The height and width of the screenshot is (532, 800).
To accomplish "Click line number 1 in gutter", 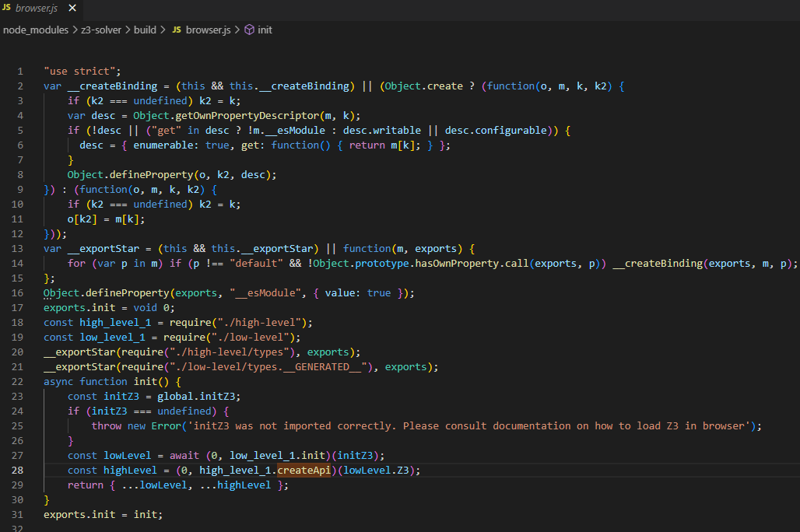I will [x=20, y=72].
